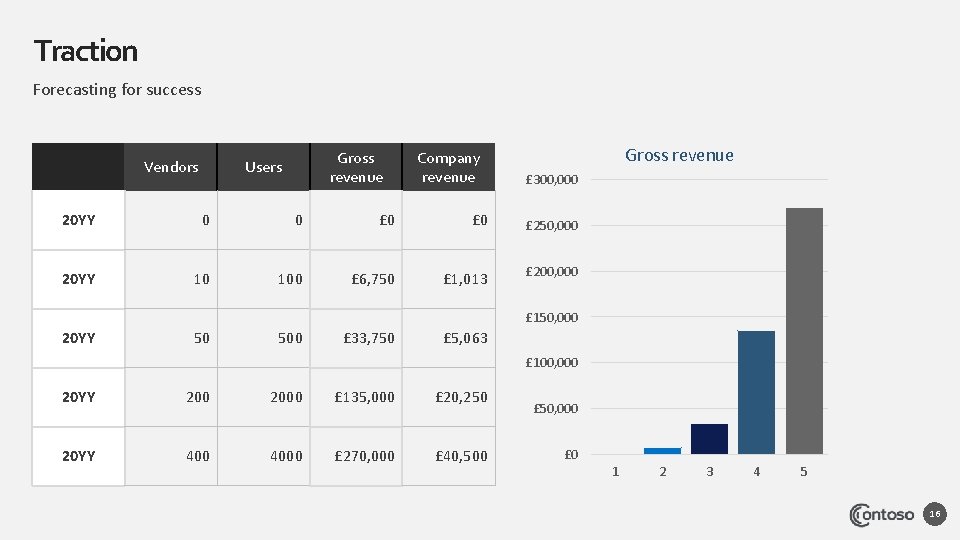The image size is (960, 540).
Task: Click the slide number 16 badge
Action: 935,514
